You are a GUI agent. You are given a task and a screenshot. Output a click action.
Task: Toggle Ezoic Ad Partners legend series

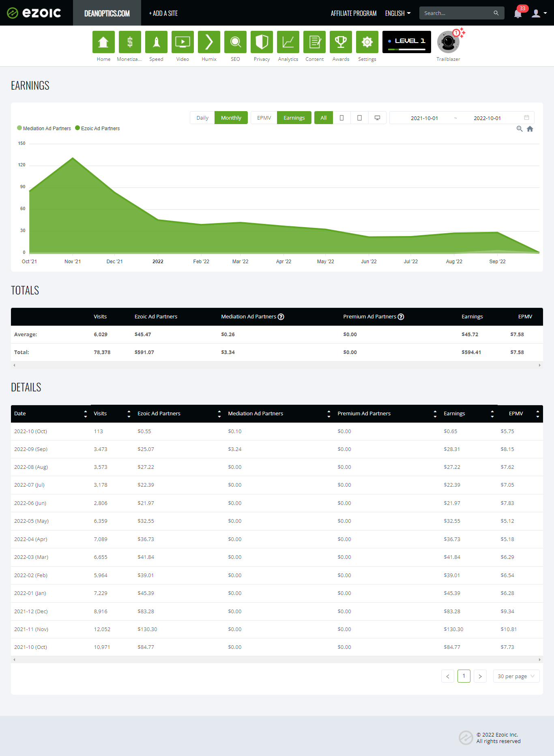(98, 128)
